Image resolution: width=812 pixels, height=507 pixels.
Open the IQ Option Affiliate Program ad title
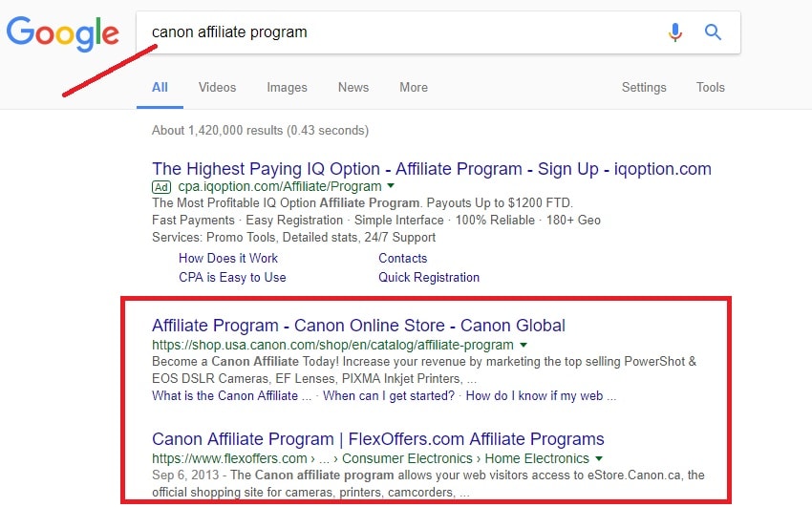pyautogui.click(x=432, y=169)
